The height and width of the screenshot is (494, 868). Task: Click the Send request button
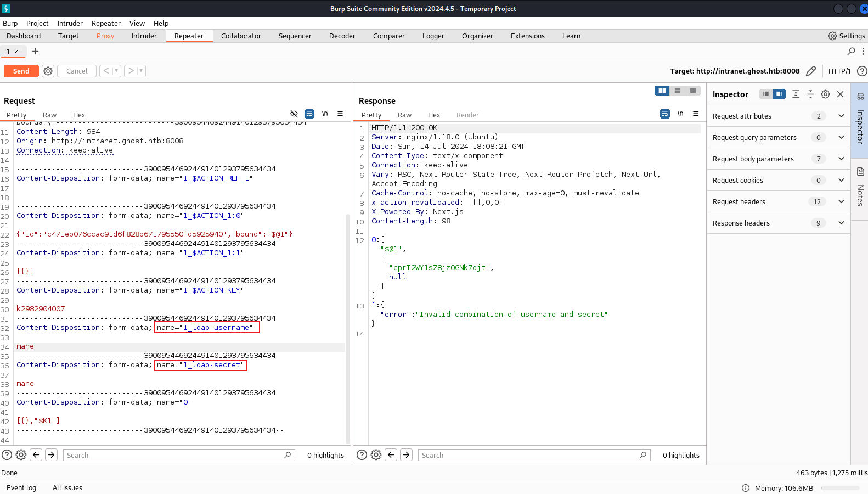[x=21, y=71]
